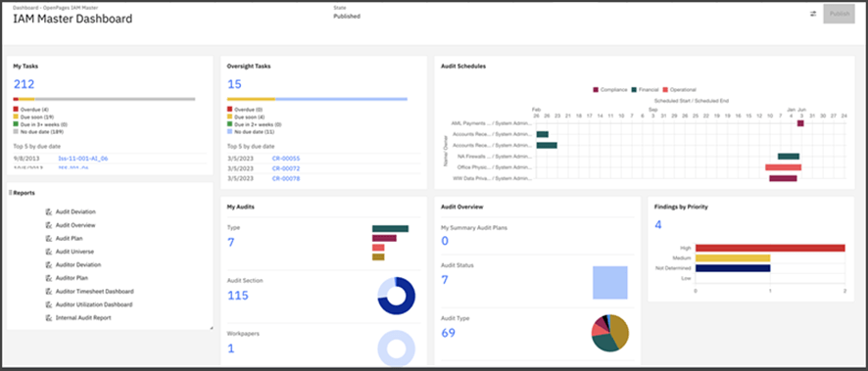Click the Due soon (19) legend entry
Viewport: 868px width, 371px height.
(33, 117)
